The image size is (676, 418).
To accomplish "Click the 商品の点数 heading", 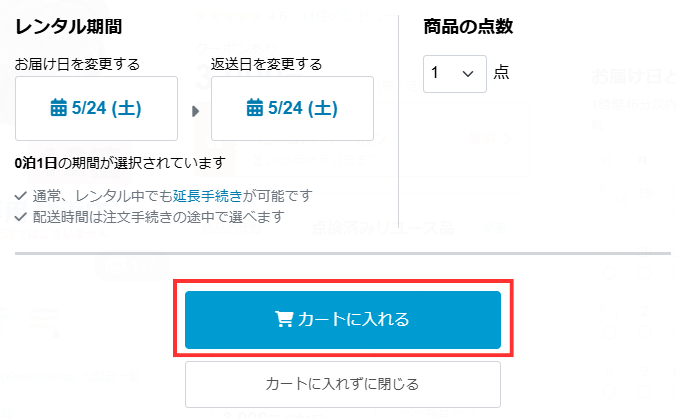I will click(468, 27).
